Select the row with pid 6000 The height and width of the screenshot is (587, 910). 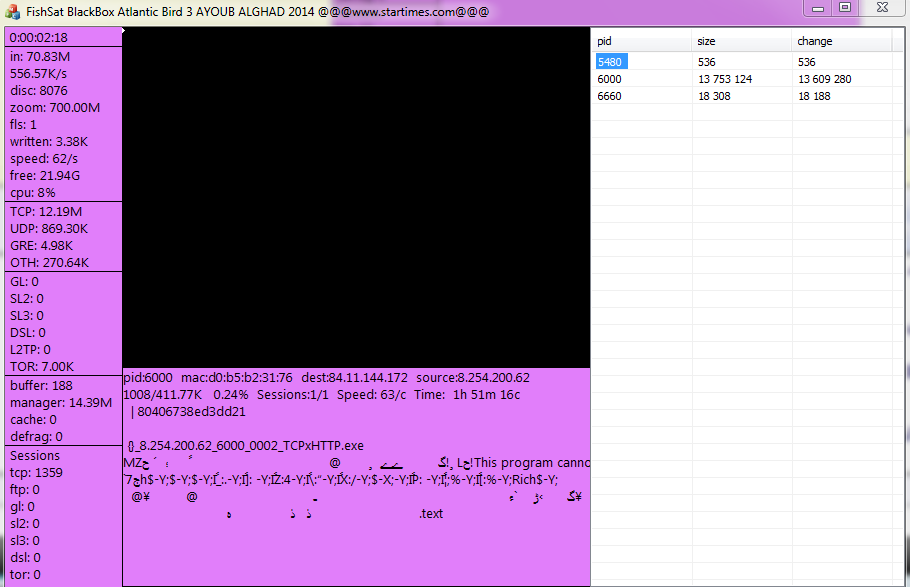(610, 79)
